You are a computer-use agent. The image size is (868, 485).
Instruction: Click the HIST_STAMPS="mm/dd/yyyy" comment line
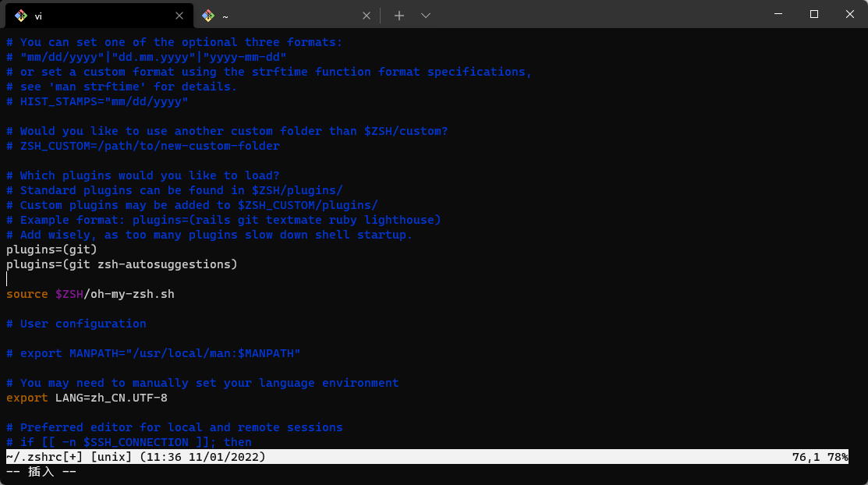[x=97, y=102]
